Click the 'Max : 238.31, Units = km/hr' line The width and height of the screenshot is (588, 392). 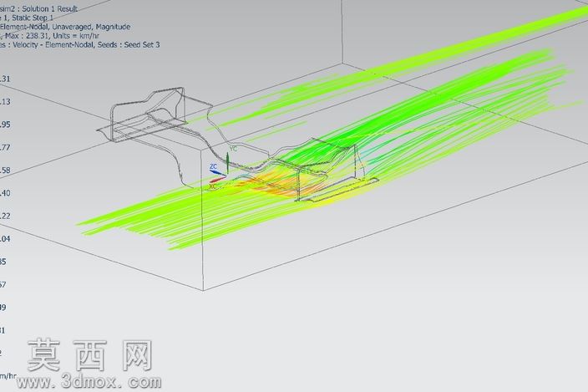pyautogui.click(x=50, y=36)
